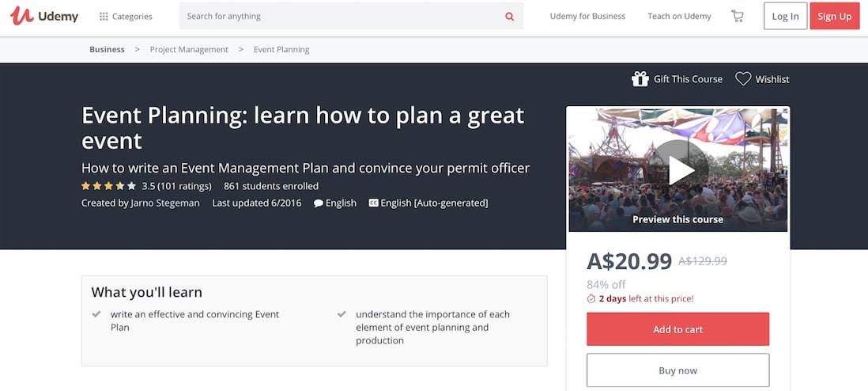Image resolution: width=868 pixels, height=391 pixels.
Task: Click the closed captions CC icon
Action: tap(373, 203)
